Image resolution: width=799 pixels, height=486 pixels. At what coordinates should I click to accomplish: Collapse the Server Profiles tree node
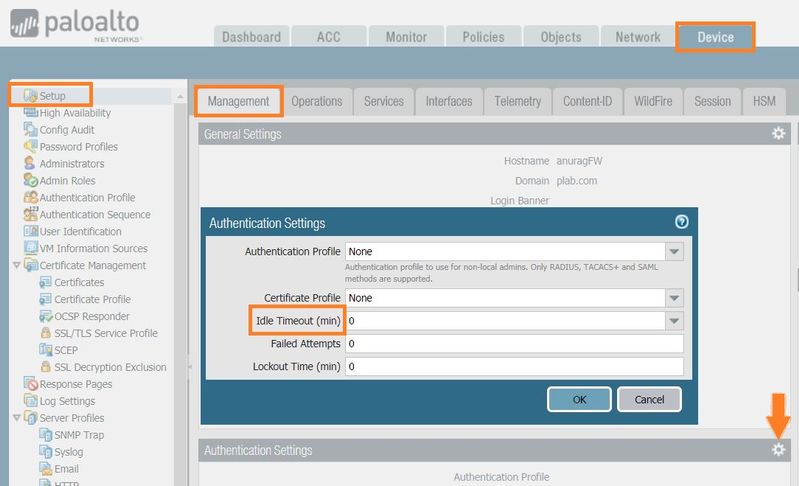17,418
